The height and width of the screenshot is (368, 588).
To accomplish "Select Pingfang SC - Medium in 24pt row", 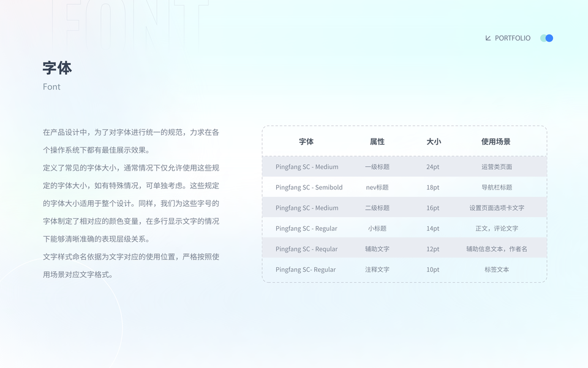I will [x=307, y=167].
